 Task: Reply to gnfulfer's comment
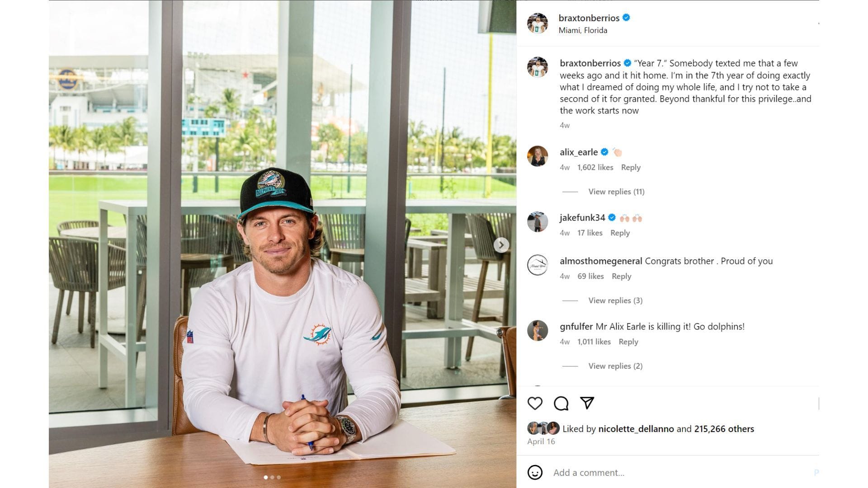click(x=628, y=342)
